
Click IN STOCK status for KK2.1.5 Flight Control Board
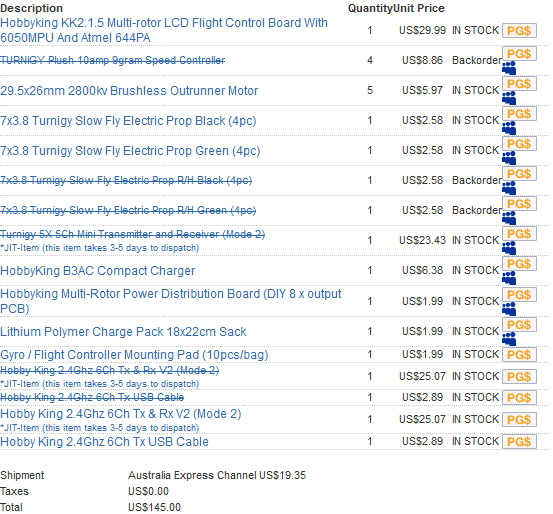click(475, 30)
